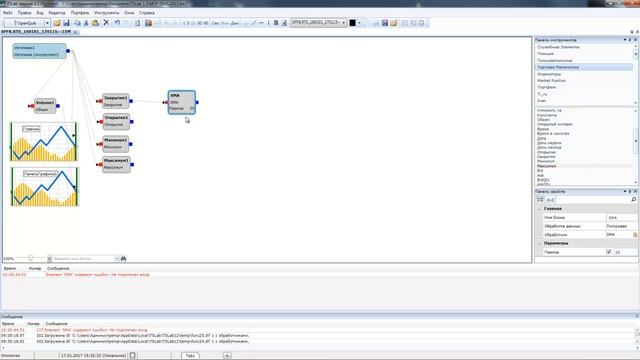The width and height of the screenshot is (640, 360).
Task: Expand the block name search dropdown arrow
Action: point(117,258)
